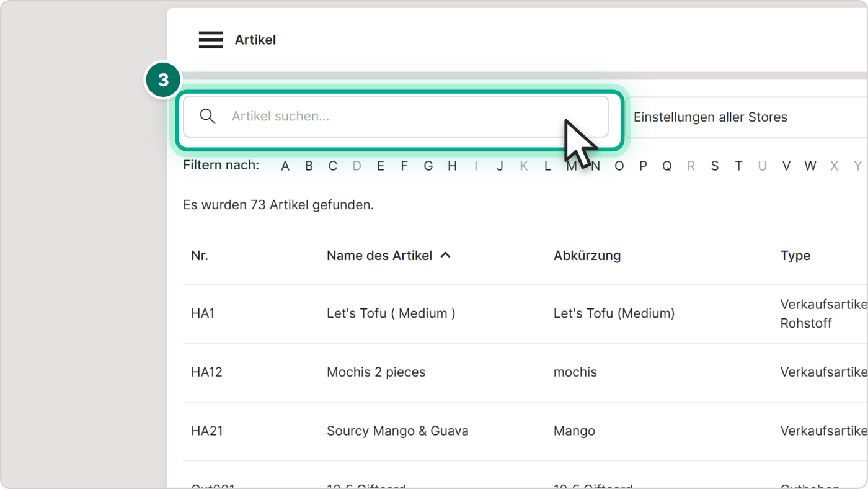The width and height of the screenshot is (868, 489).
Task: Pick letter V in 'Filtern nach'
Action: coord(786,166)
